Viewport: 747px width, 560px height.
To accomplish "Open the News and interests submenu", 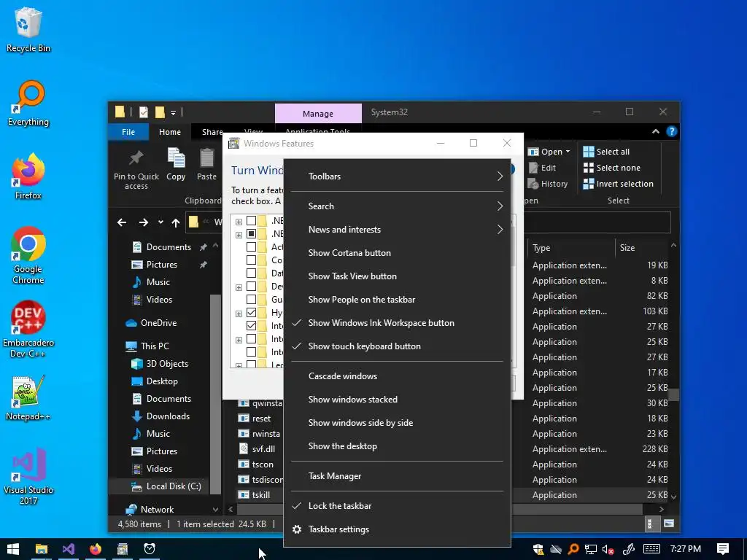I will (x=397, y=230).
